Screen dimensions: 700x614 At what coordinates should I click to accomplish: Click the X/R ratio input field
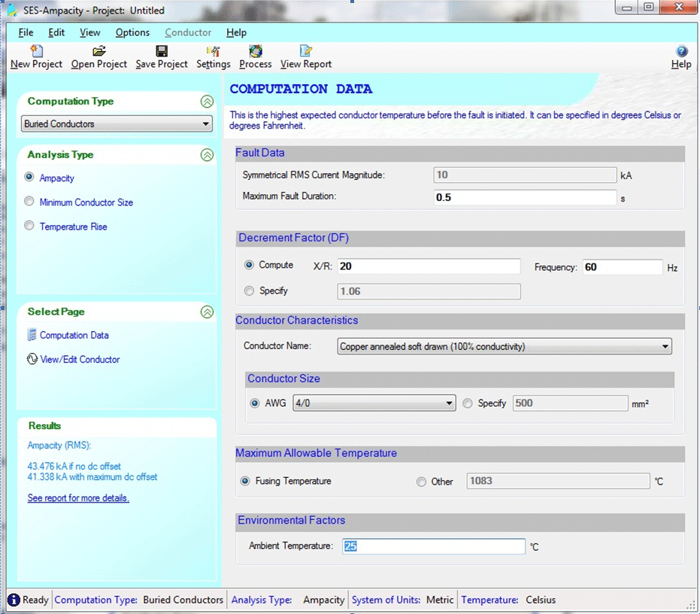click(429, 266)
